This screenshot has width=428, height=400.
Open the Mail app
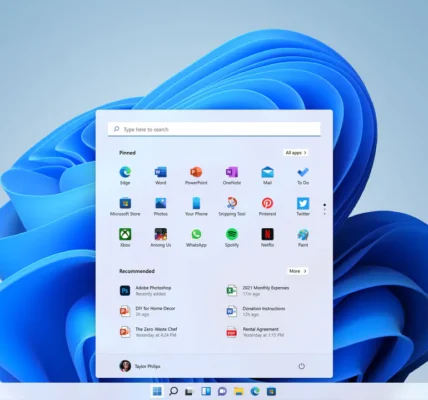[x=267, y=175]
